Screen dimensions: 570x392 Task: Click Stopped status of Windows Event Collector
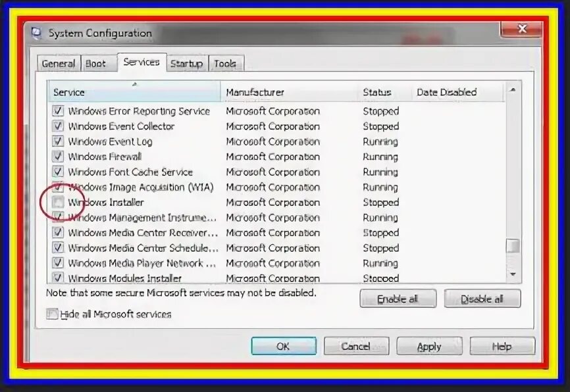(381, 126)
